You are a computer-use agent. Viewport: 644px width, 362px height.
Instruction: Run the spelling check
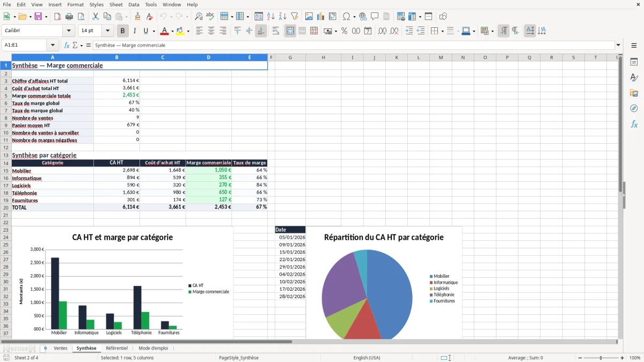[x=210, y=17]
